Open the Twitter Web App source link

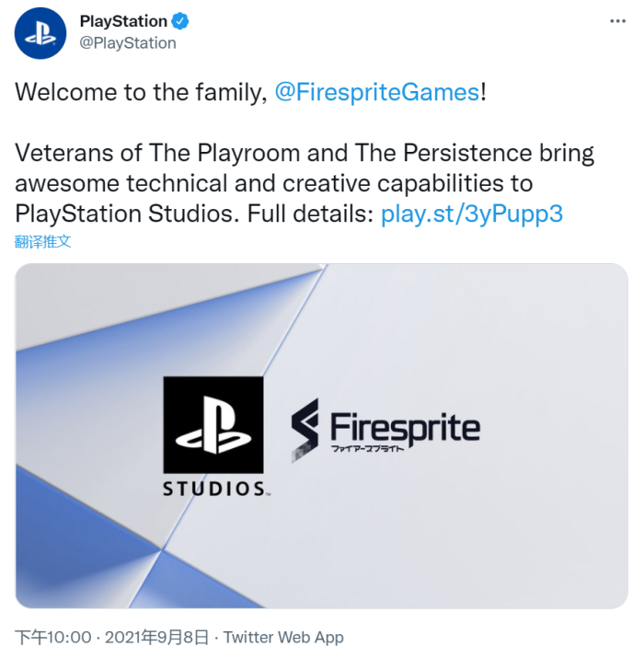(x=283, y=638)
